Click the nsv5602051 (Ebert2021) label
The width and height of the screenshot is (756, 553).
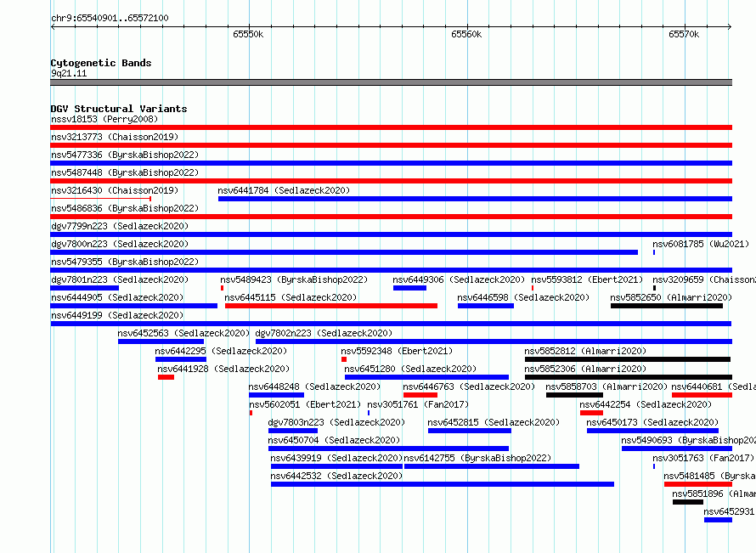(x=305, y=404)
